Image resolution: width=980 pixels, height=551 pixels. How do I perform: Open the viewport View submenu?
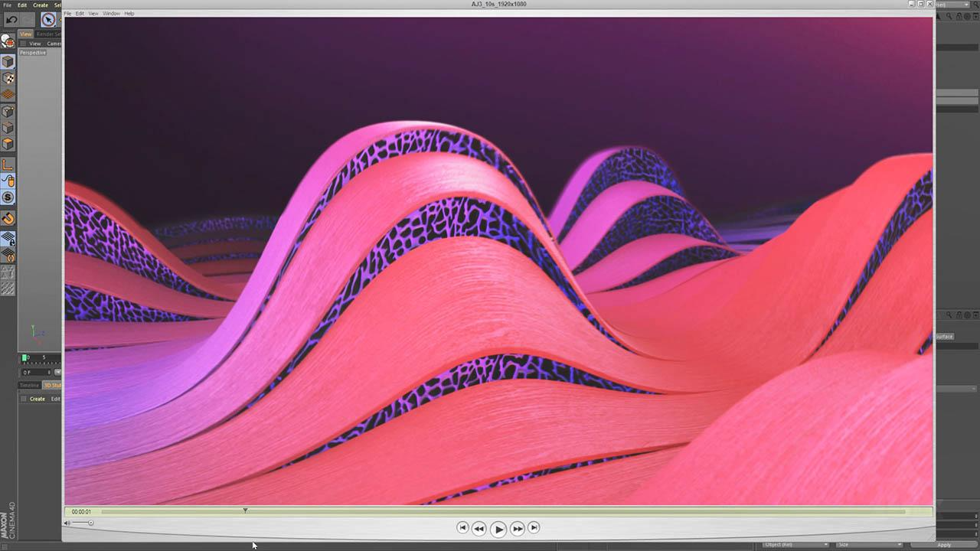click(x=35, y=44)
